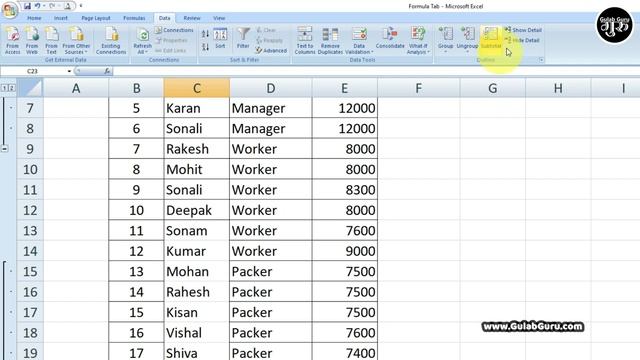Select row 12 header

tap(30, 210)
